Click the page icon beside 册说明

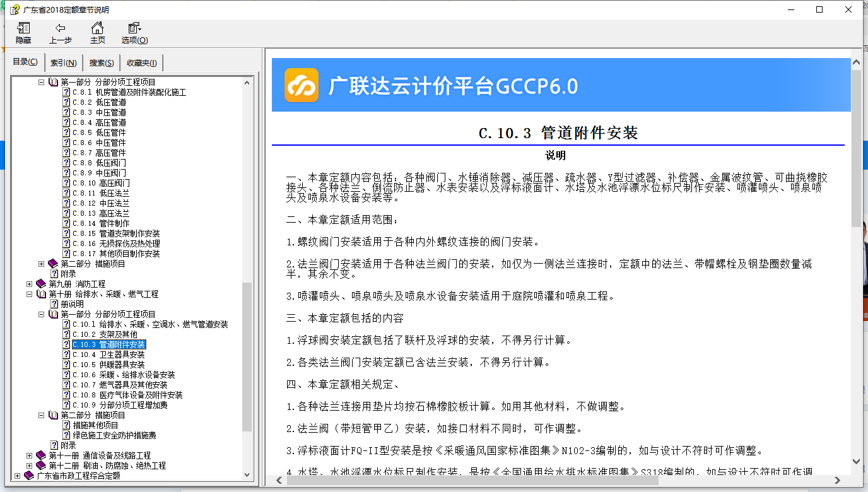pos(54,304)
